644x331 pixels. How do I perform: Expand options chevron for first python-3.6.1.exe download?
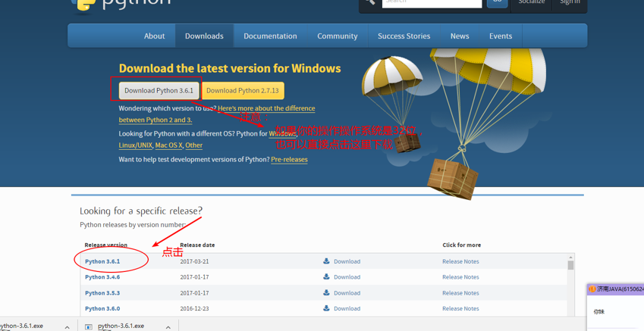click(67, 327)
